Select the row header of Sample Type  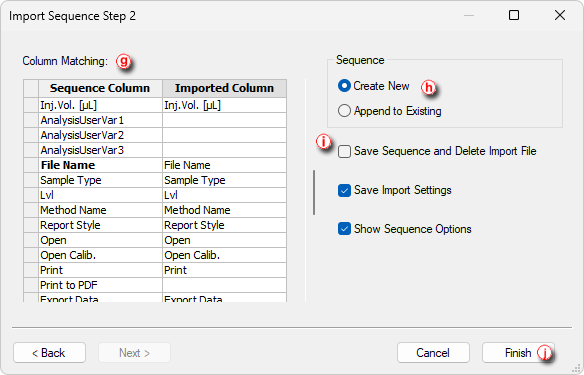31,180
